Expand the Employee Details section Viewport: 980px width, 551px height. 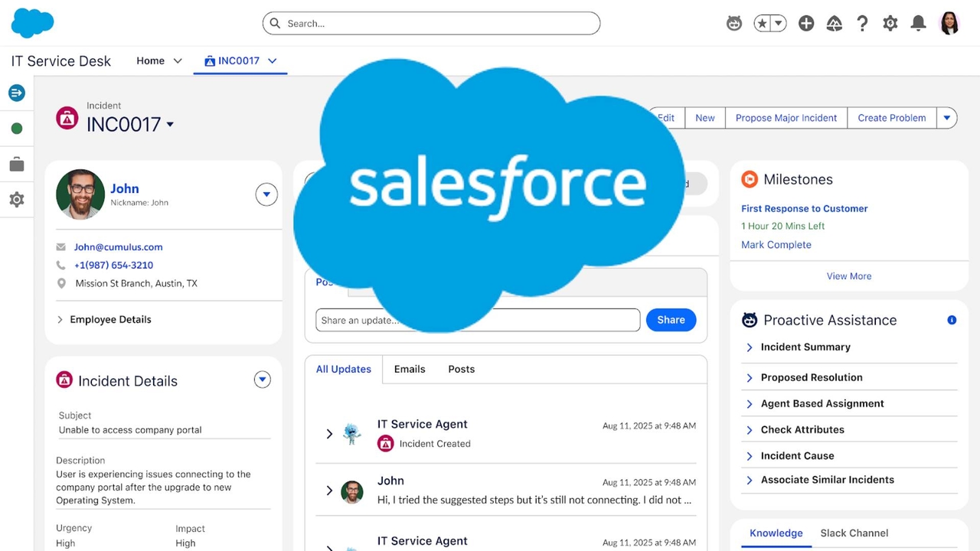pos(60,320)
